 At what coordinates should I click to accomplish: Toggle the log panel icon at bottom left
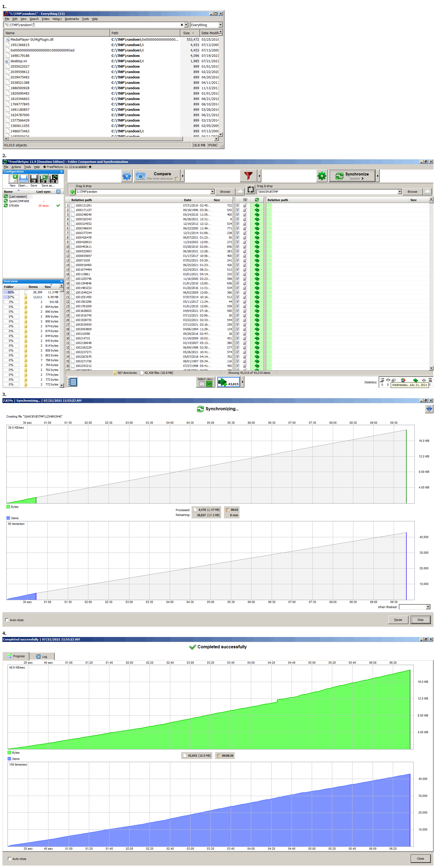coord(72,382)
